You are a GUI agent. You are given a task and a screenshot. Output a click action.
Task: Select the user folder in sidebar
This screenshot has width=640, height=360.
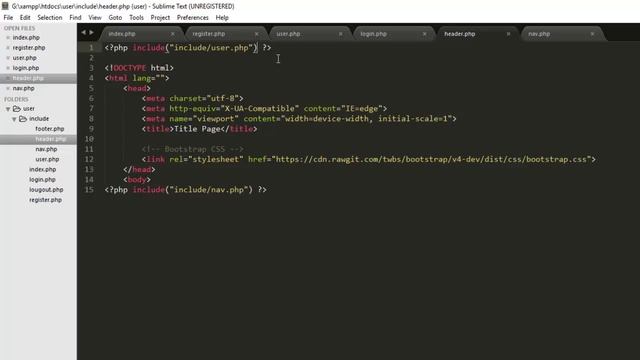tap(29, 109)
